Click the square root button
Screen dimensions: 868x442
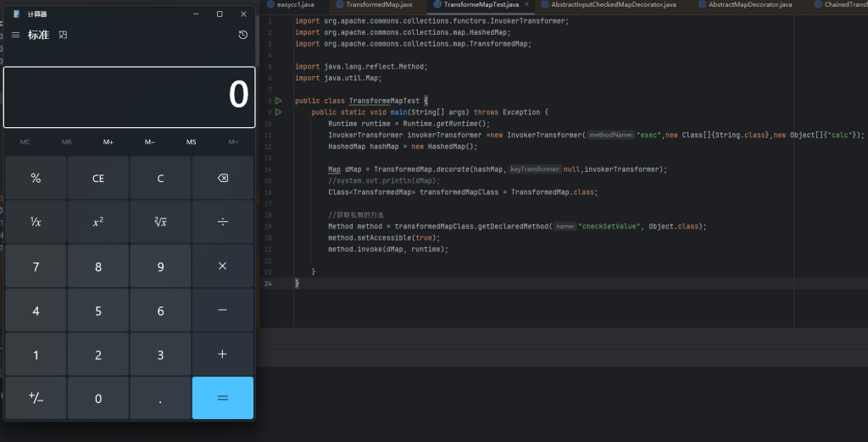[160, 222]
